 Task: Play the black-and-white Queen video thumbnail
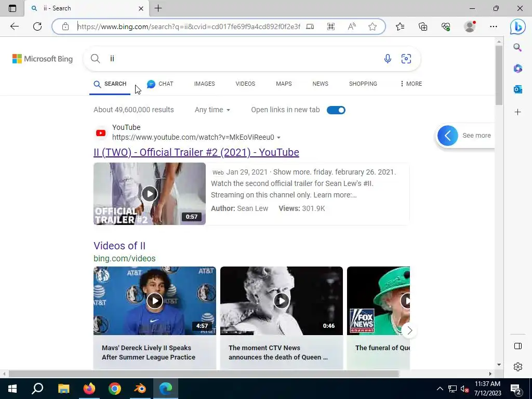point(282,301)
